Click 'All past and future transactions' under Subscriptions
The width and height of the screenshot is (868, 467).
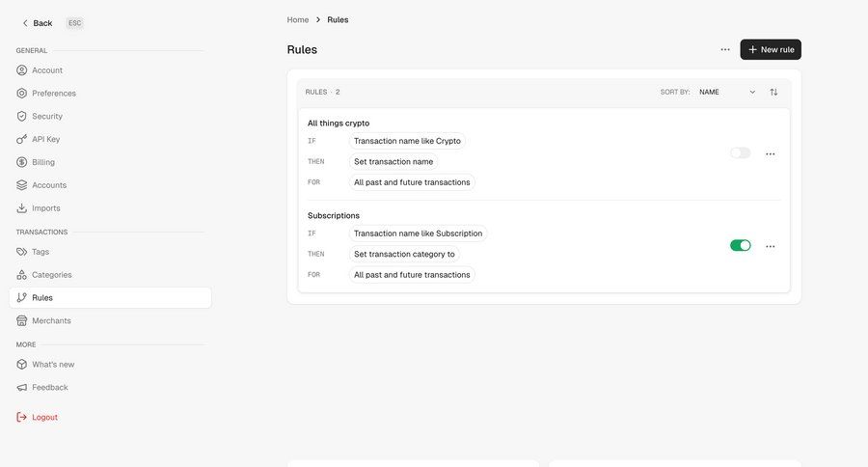coord(412,275)
